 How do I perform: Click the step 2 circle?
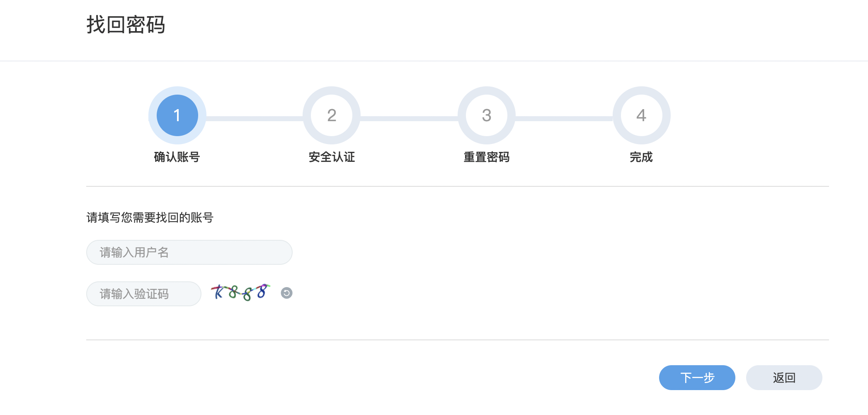pos(332,115)
